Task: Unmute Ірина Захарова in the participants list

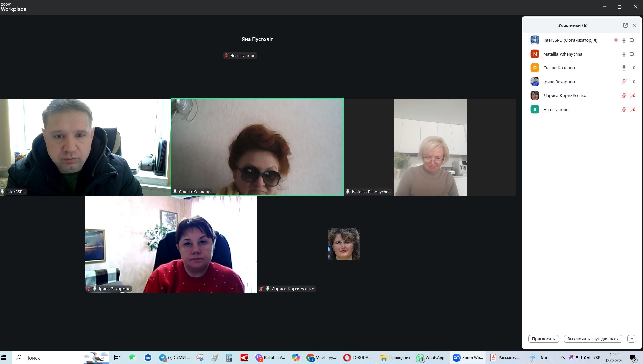Action: pyautogui.click(x=624, y=82)
